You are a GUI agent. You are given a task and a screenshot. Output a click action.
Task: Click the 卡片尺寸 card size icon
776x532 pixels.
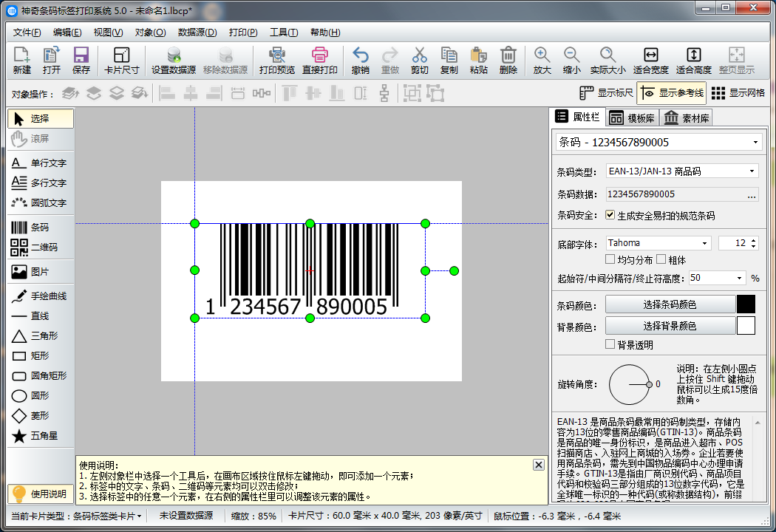[x=122, y=61]
